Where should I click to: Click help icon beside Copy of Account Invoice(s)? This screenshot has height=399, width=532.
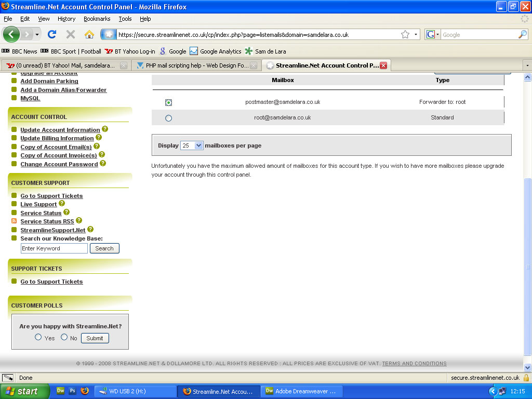[102, 154]
